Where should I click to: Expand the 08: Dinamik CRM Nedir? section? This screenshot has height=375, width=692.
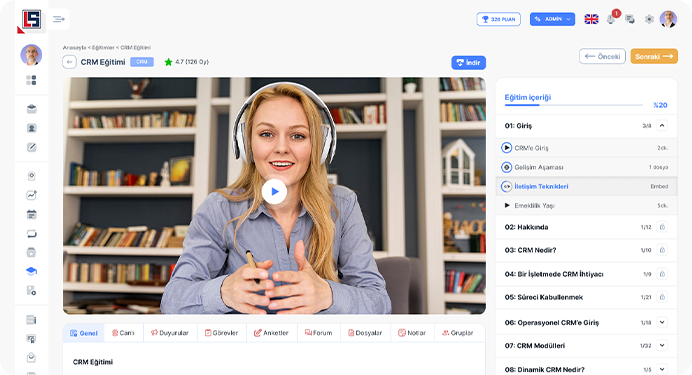click(662, 369)
